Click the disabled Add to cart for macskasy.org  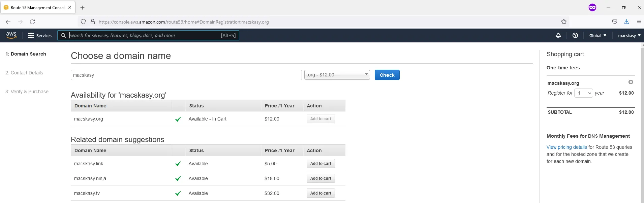321,119
